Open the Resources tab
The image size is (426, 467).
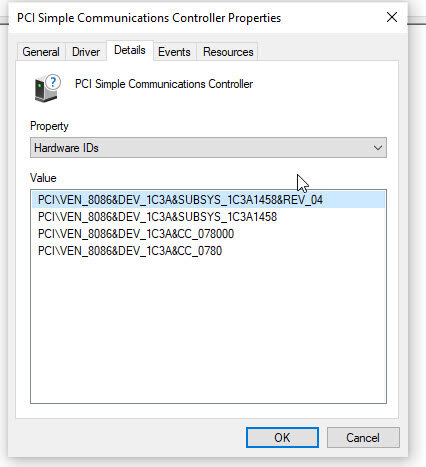(x=228, y=52)
